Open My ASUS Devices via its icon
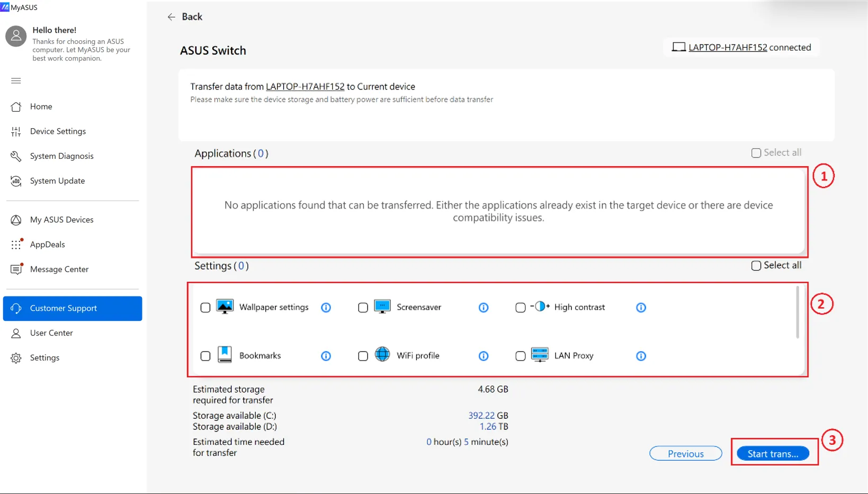The width and height of the screenshot is (868, 494). click(x=16, y=219)
